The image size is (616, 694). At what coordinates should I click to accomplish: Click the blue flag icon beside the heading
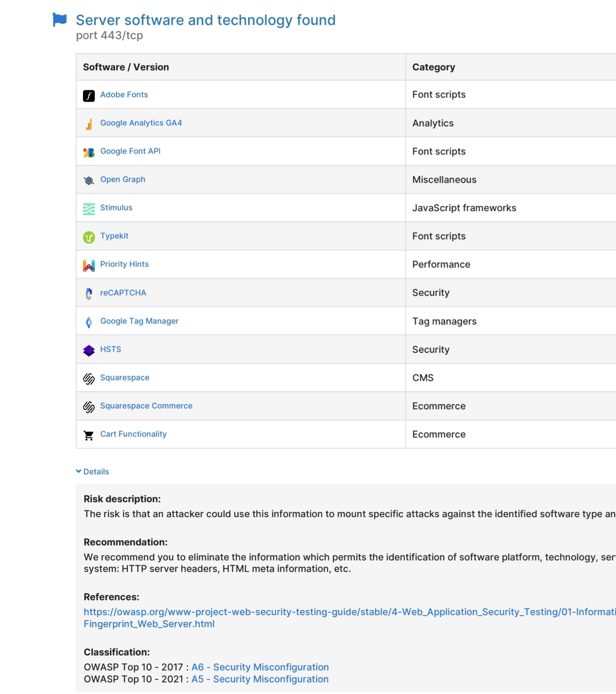[59, 20]
